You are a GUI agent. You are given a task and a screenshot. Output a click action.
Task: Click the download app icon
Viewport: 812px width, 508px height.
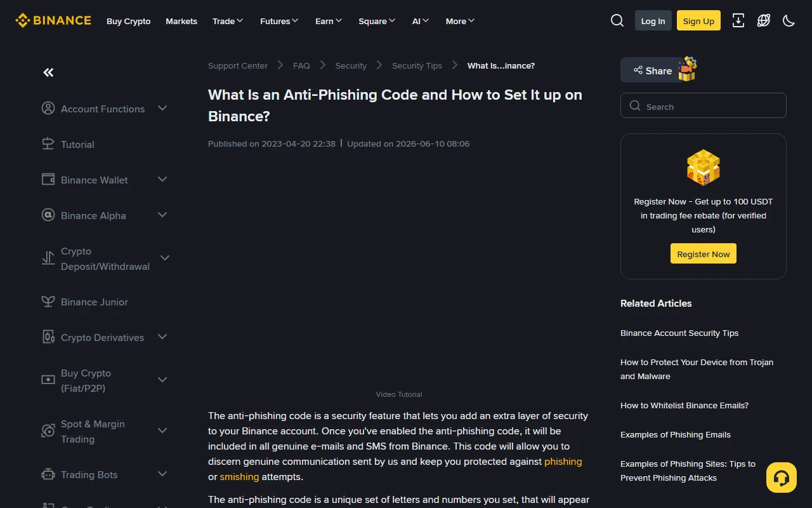click(738, 21)
